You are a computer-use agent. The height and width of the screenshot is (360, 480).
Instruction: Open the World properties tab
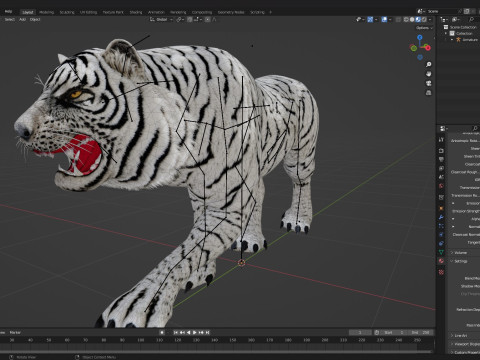[441, 186]
